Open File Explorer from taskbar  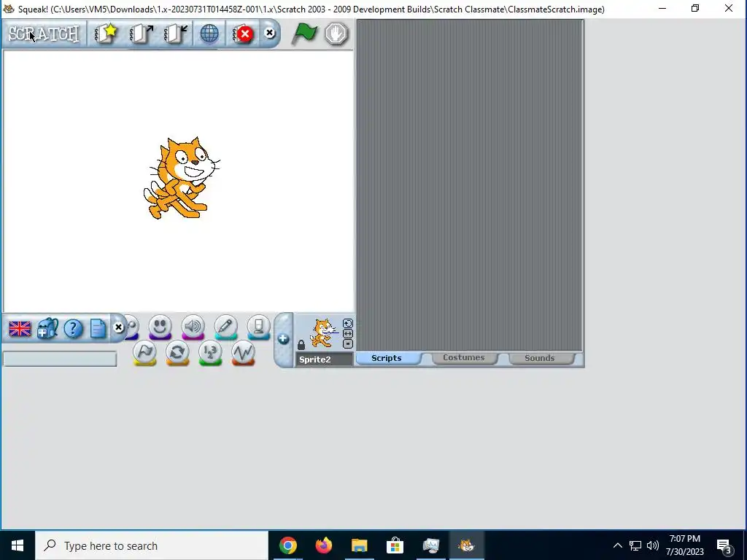pyautogui.click(x=360, y=545)
